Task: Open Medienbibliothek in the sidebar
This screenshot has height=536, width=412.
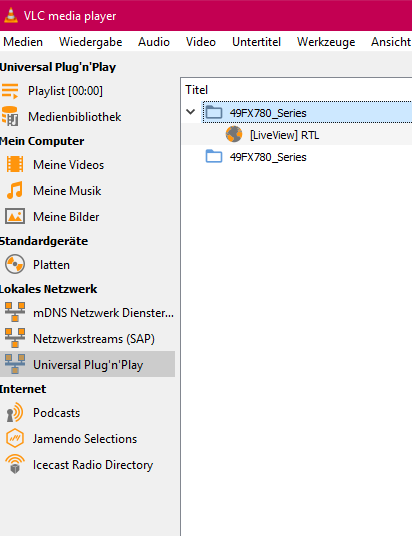Action: point(75,117)
